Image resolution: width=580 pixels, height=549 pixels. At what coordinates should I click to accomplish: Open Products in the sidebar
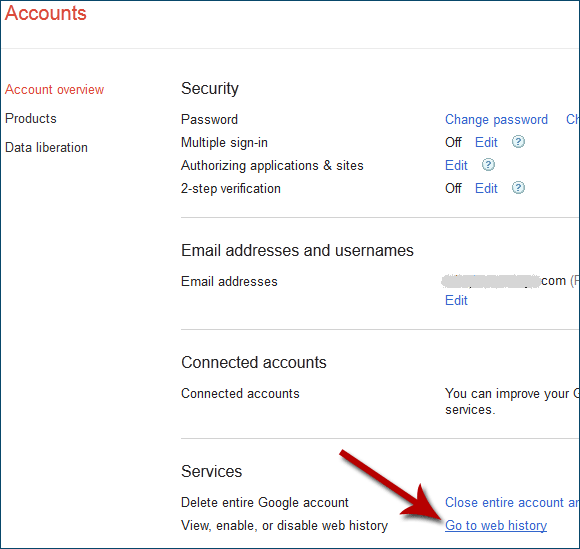(x=31, y=118)
